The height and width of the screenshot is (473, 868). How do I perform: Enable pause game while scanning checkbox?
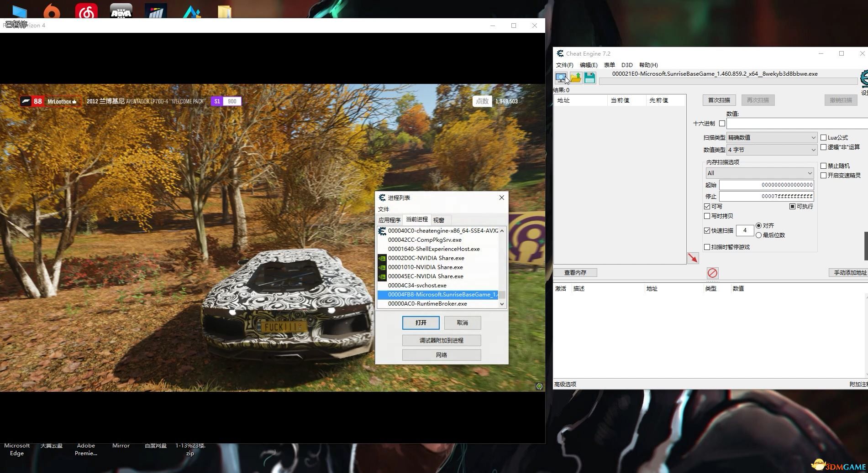(707, 247)
